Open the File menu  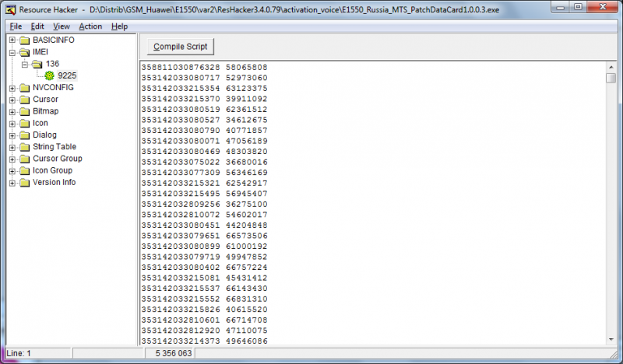tap(16, 26)
